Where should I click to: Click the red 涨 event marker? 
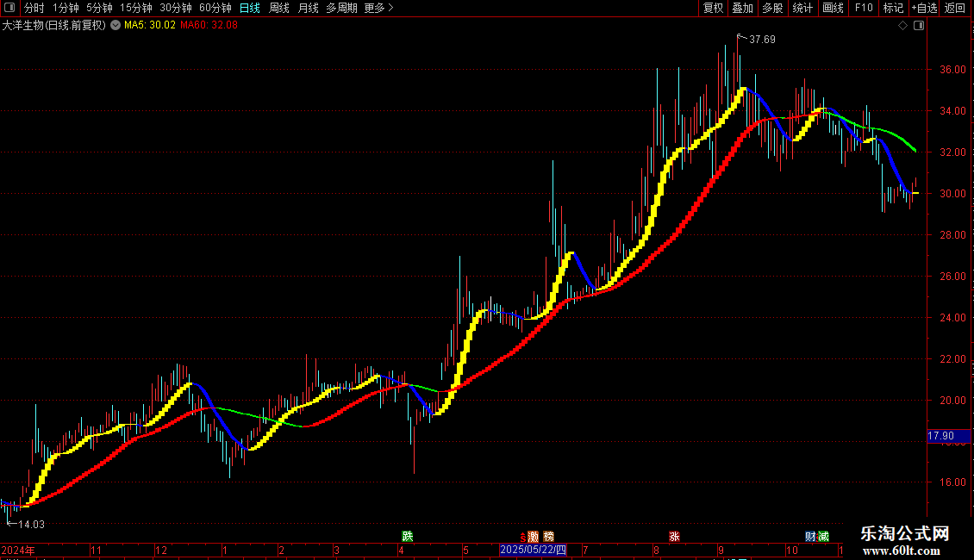(x=674, y=537)
